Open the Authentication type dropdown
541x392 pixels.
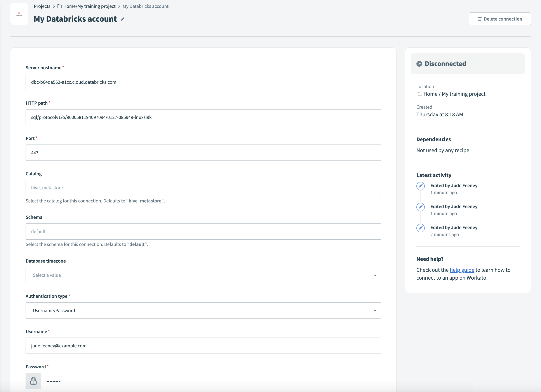(x=203, y=310)
